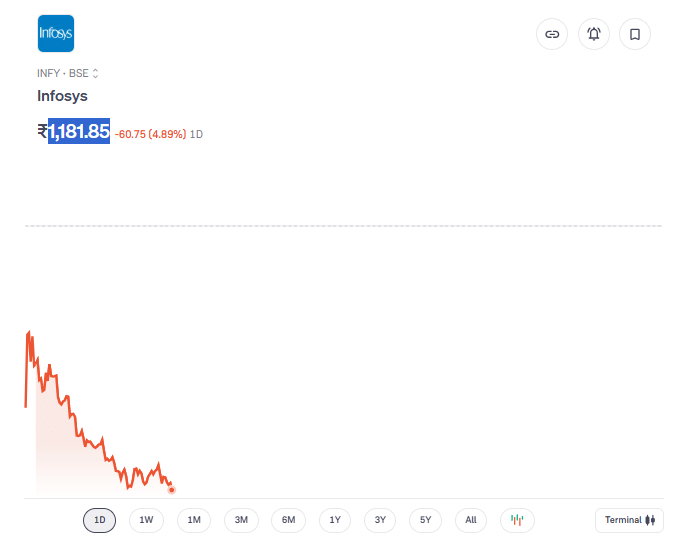Show the 5Y price chart
The image size is (683, 553).
tap(425, 520)
